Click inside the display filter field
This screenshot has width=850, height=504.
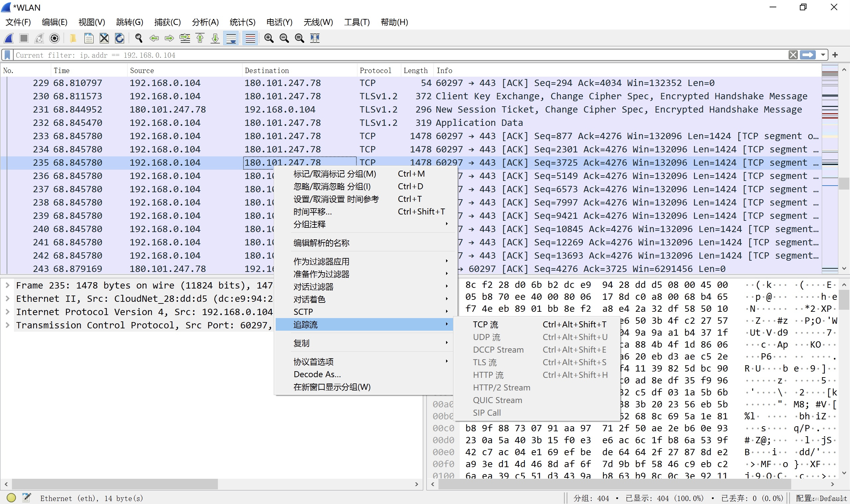pyautogui.click(x=374, y=55)
